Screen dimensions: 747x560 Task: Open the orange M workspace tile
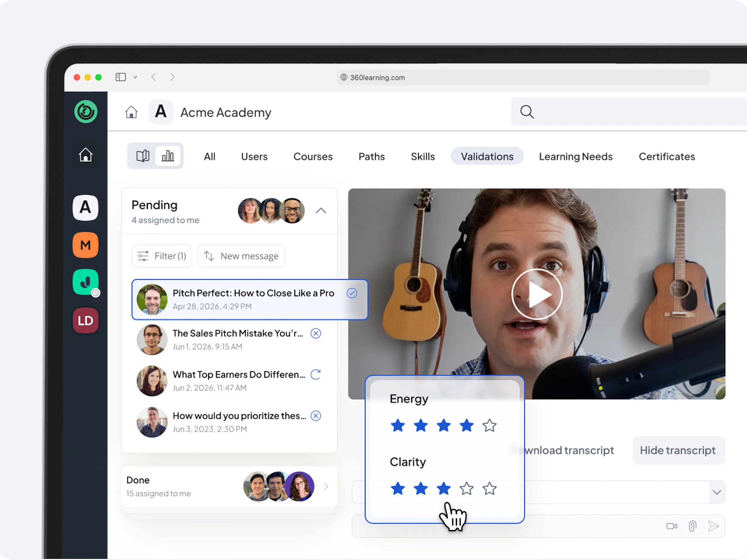point(85,245)
